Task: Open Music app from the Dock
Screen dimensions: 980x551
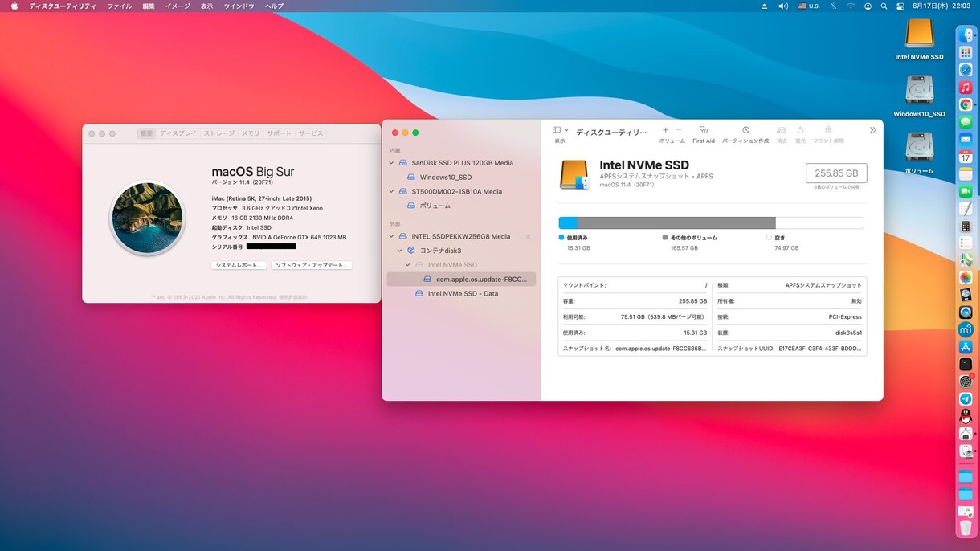Action: 966,88
